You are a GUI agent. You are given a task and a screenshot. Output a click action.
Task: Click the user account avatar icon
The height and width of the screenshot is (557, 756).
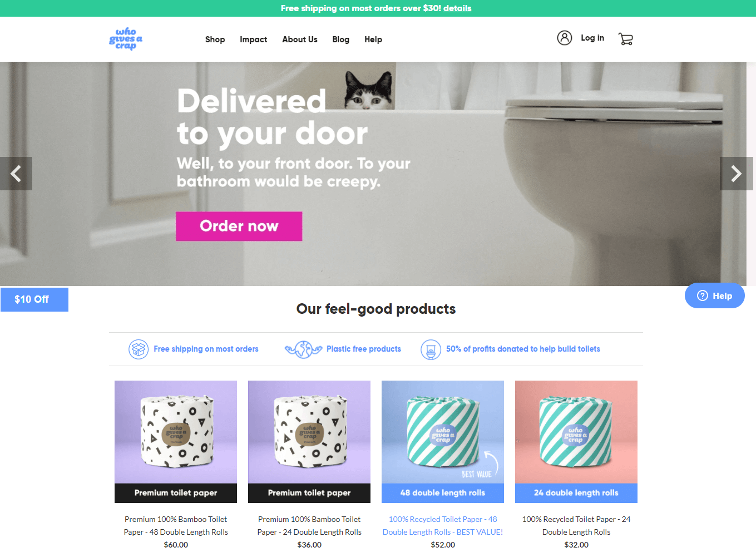565,38
